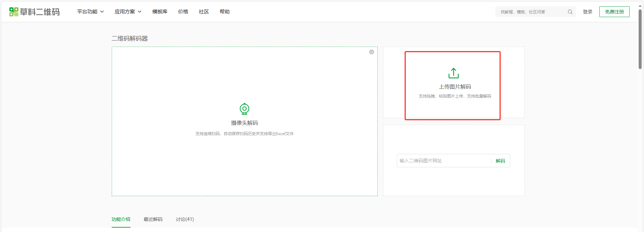Viewport: 644px width, 232px height.
Task: Click the page's vertical scrollbar
Action: pos(640,39)
